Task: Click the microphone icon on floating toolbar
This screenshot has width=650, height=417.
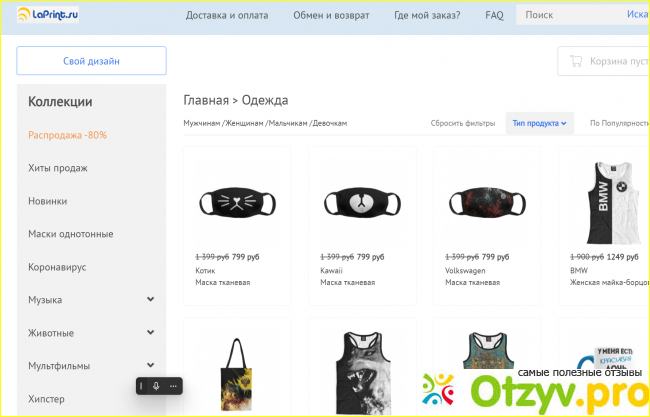Action: point(156,386)
